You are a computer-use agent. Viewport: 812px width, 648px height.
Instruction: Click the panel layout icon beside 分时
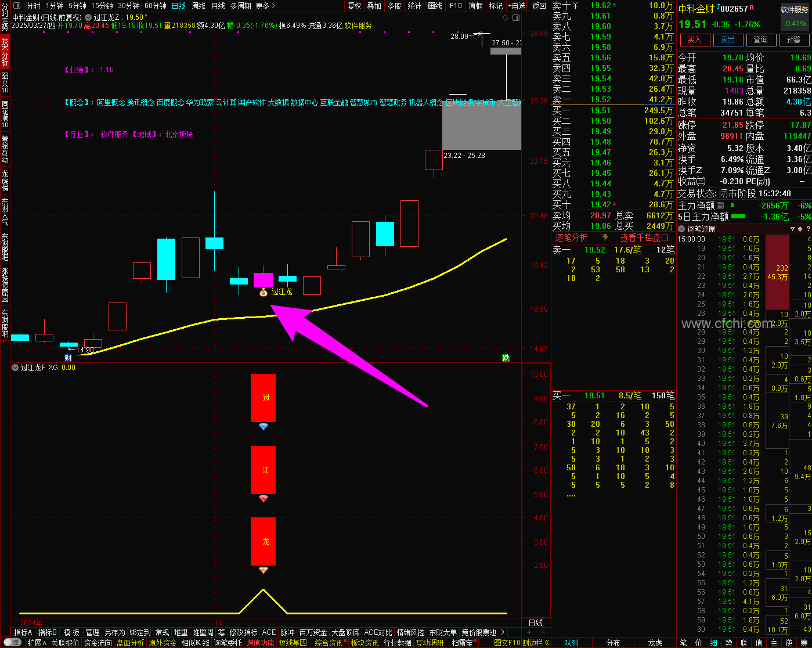(16, 6)
